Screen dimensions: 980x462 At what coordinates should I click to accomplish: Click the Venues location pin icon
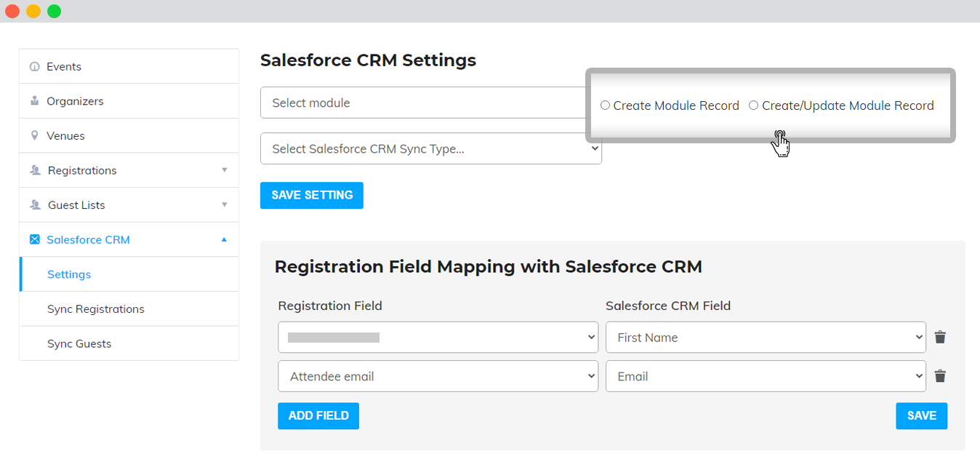pos(34,136)
